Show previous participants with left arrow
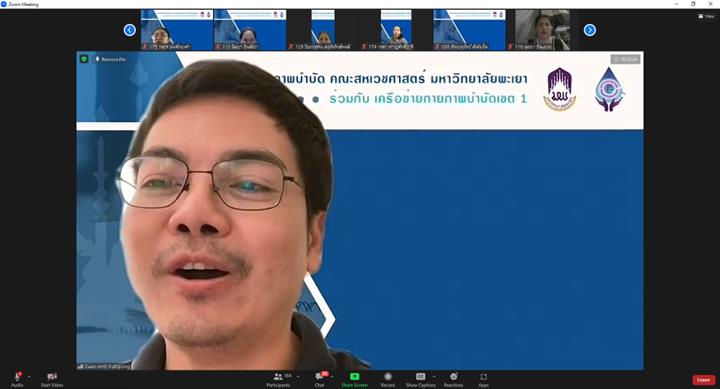 point(130,30)
